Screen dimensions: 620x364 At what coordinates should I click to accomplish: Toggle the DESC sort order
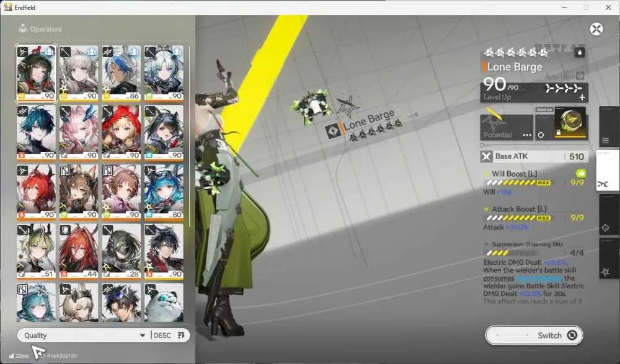tap(162, 335)
